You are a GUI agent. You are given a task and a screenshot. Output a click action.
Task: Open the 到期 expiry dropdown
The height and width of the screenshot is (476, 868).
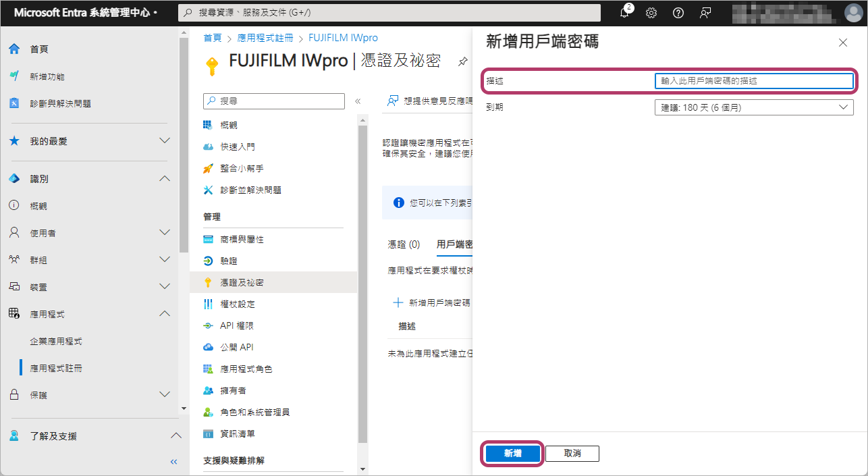point(754,107)
